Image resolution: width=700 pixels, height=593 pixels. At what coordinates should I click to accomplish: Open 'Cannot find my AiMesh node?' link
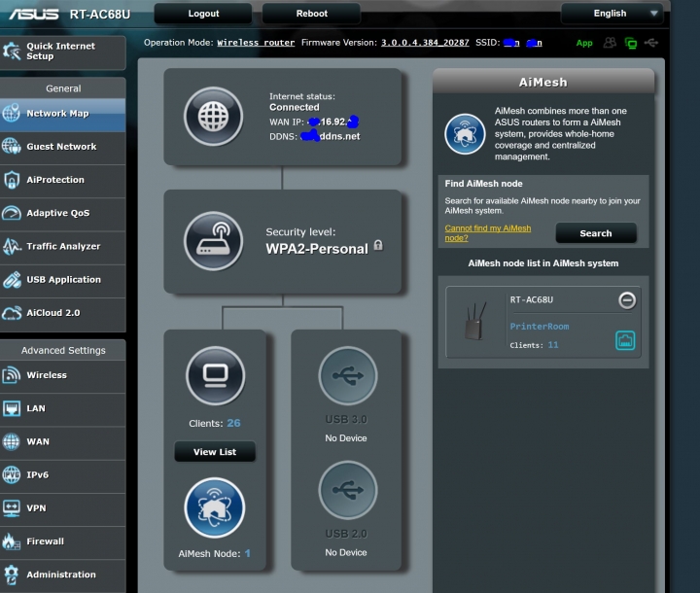point(487,232)
